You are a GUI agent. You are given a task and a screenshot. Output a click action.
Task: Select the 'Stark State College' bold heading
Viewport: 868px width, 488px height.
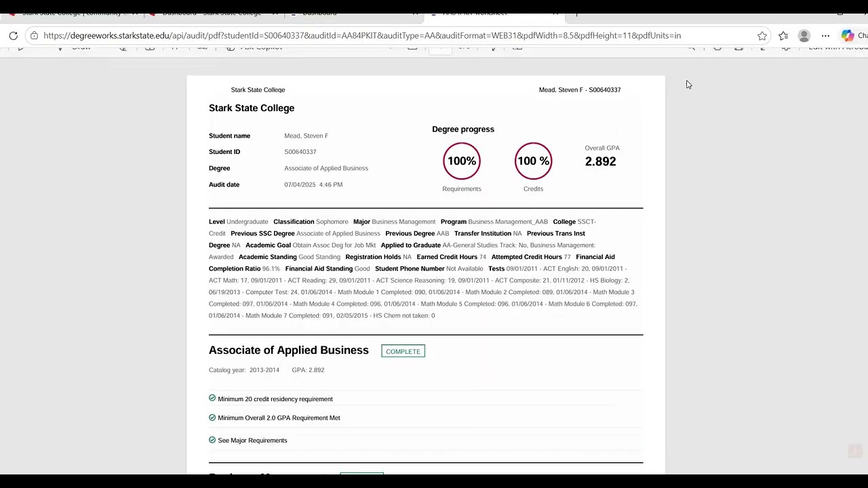point(252,108)
